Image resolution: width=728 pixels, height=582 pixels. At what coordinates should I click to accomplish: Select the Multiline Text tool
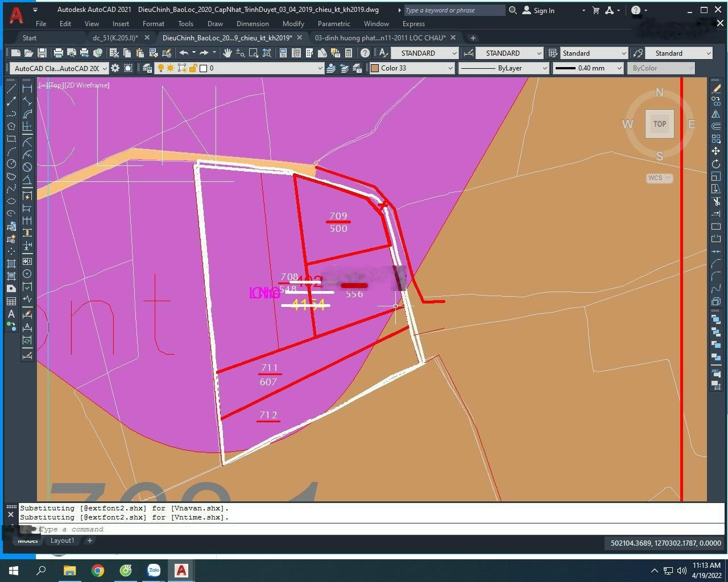[x=11, y=314]
